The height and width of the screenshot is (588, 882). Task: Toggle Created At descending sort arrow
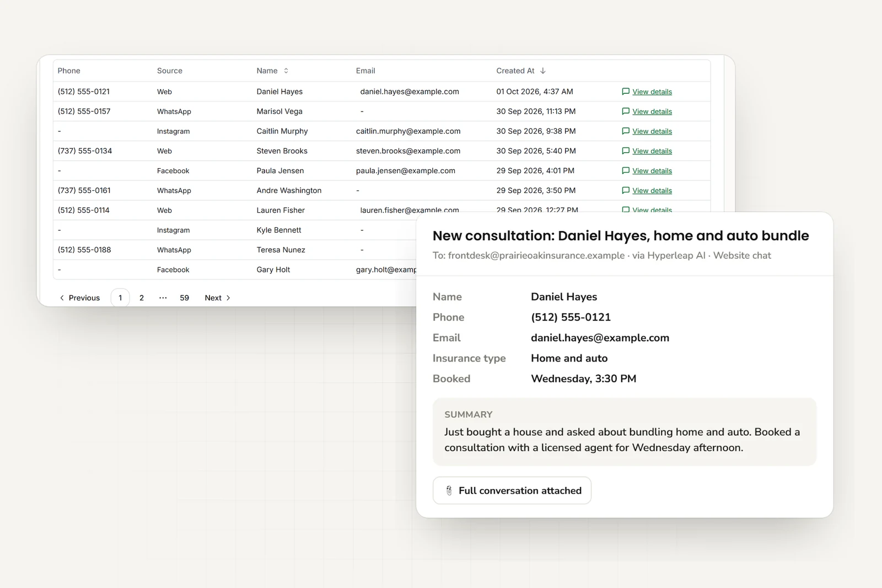543,71
